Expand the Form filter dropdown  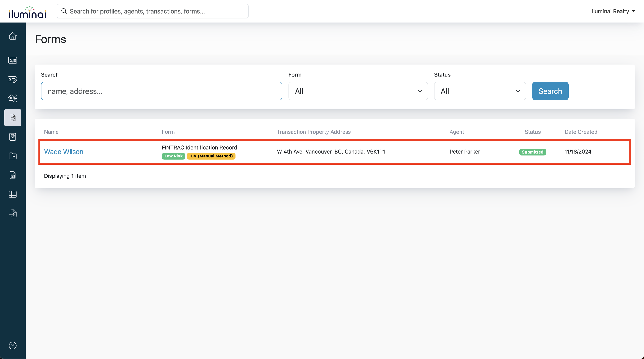(x=358, y=91)
